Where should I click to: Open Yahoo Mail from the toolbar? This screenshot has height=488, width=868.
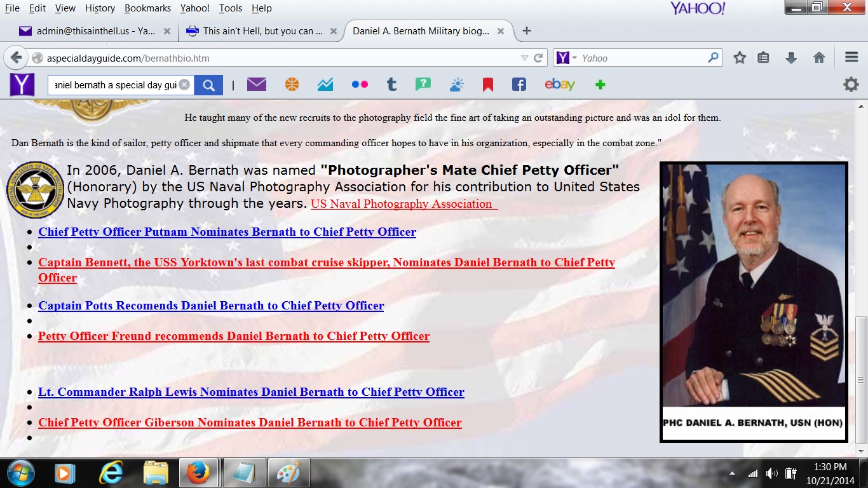[x=257, y=85]
